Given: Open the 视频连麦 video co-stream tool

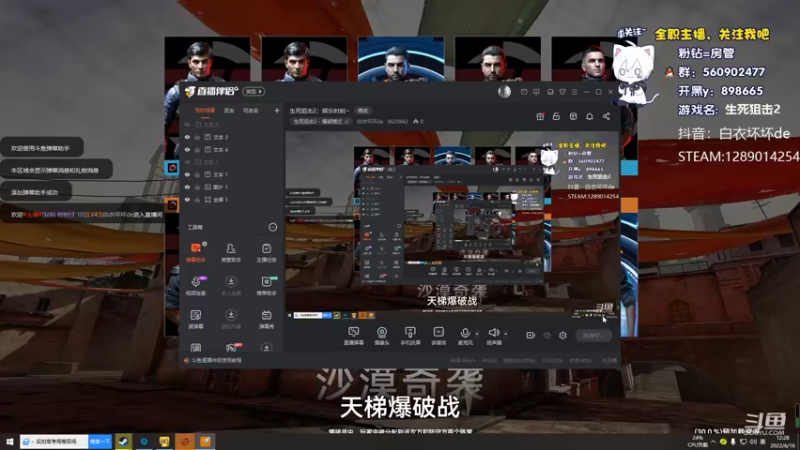Looking at the screenshot, I should tap(196, 286).
